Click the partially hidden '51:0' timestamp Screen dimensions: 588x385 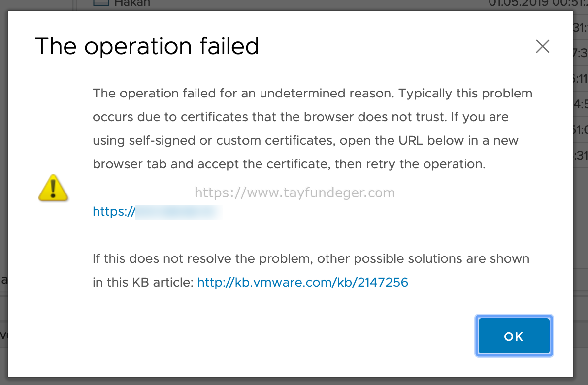[581, 129]
